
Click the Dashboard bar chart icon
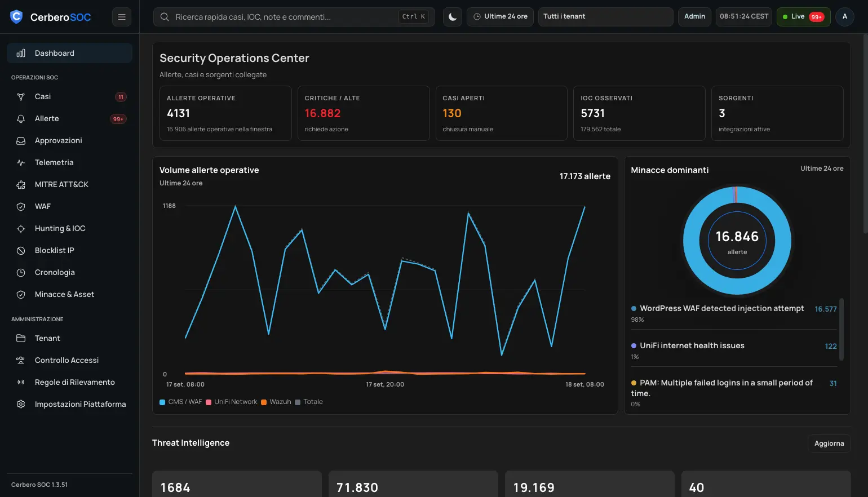(21, 53)
